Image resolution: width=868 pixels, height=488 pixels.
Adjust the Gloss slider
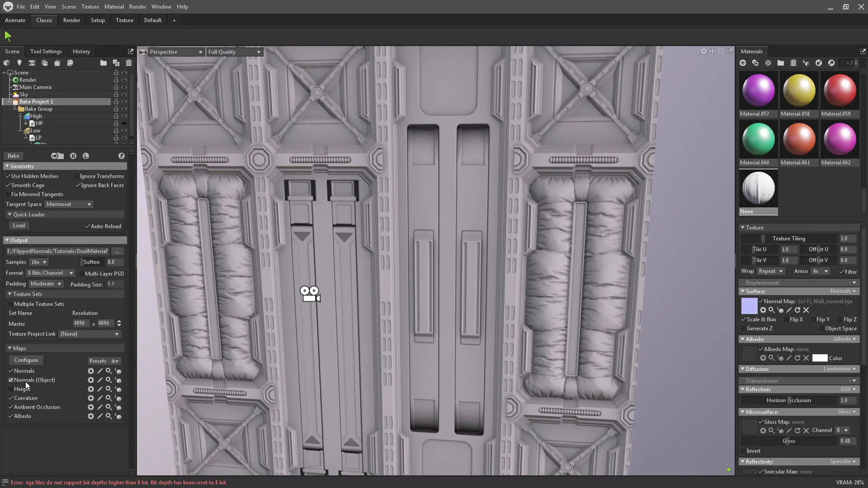(x=789, y=441)
